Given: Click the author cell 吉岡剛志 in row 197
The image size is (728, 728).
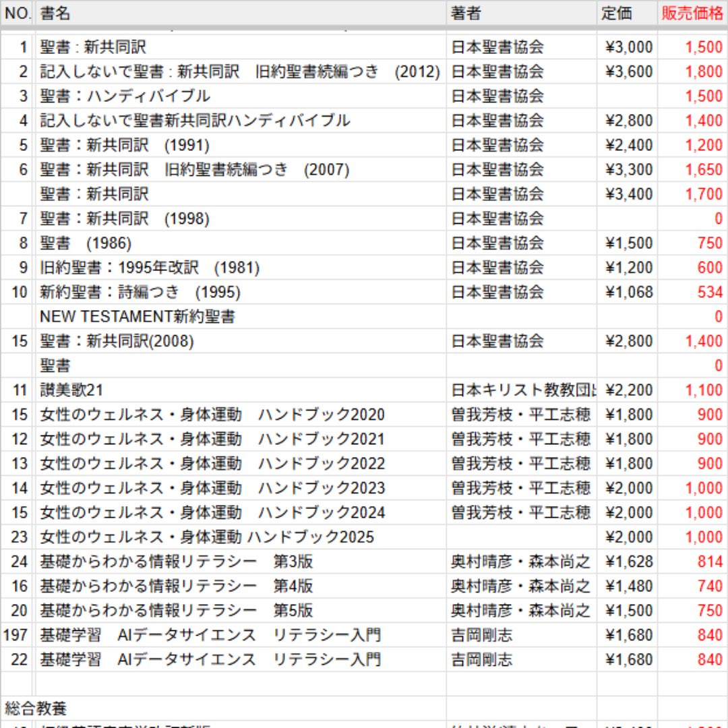Looking at the screenshot, I should pos(521,635).
